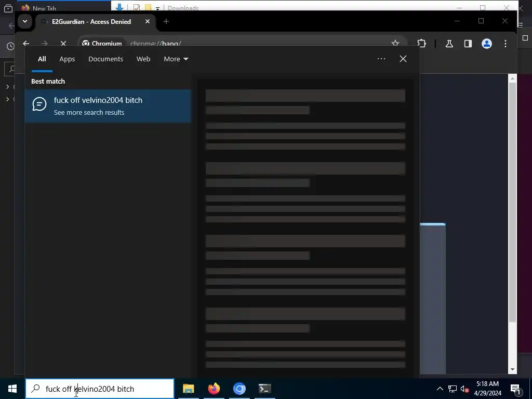Click the Chromium page vertical scrollbar
Screen dimensions: 532x399
[x=512, y=202]
